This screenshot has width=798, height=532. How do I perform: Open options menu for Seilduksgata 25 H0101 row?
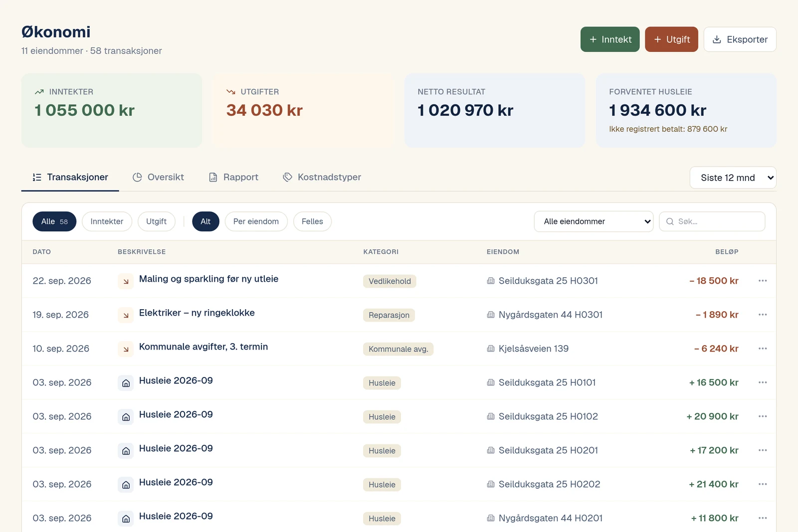tap(762, 382)
